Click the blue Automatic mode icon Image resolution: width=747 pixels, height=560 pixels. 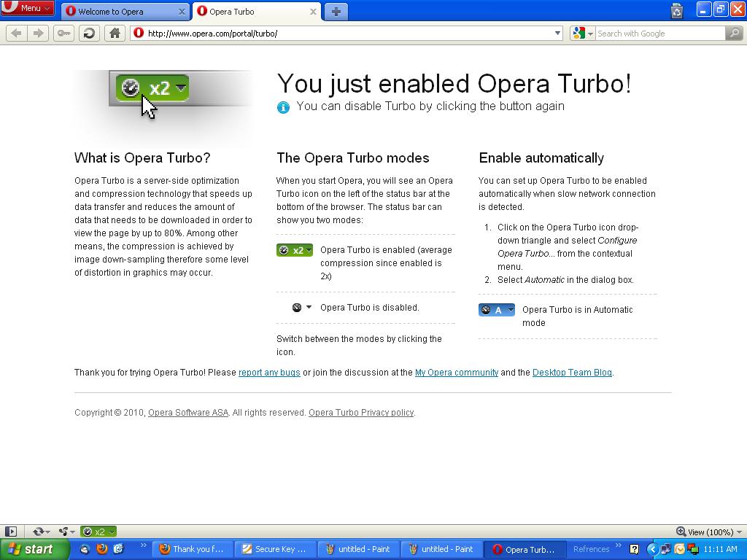[x=496, y=310]
